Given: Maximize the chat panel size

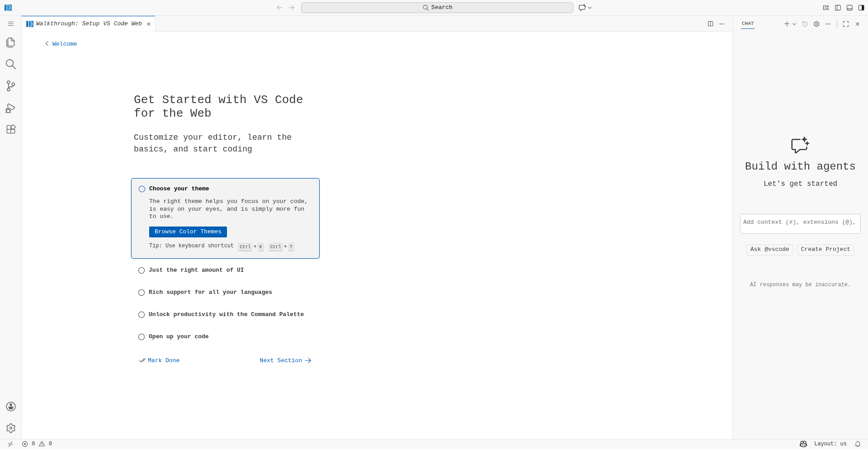Looking at the screenshot, I should click(846, 24).
